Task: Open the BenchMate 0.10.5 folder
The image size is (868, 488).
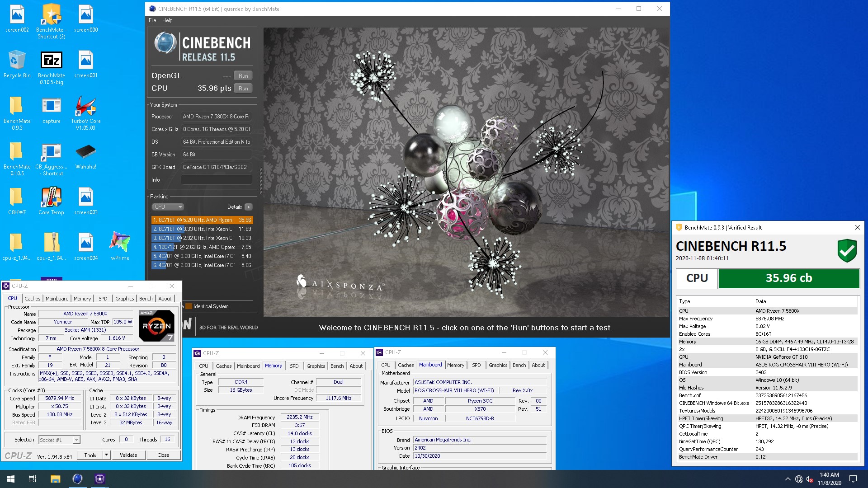Action: coord(17,159)
